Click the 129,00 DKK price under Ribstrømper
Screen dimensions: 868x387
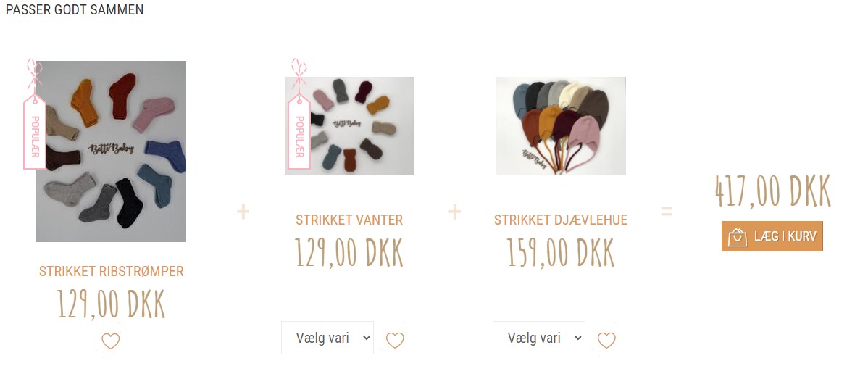(112, 304)
